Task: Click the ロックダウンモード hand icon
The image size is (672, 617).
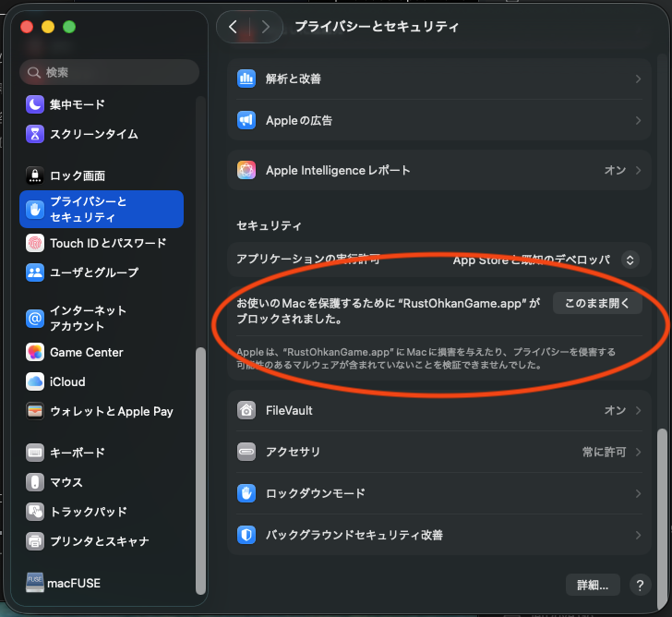Action: 246,493
